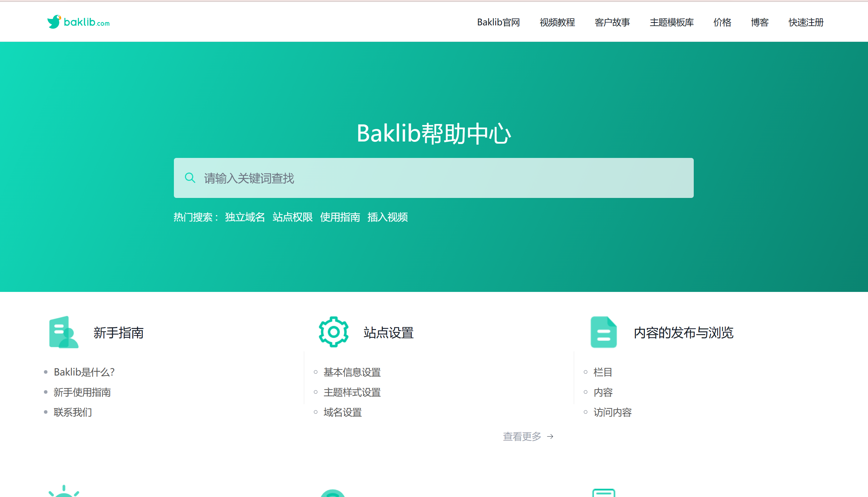Open 视频教程 in the navigation bar
The image size is (868, 497).
tap(557, 22)
